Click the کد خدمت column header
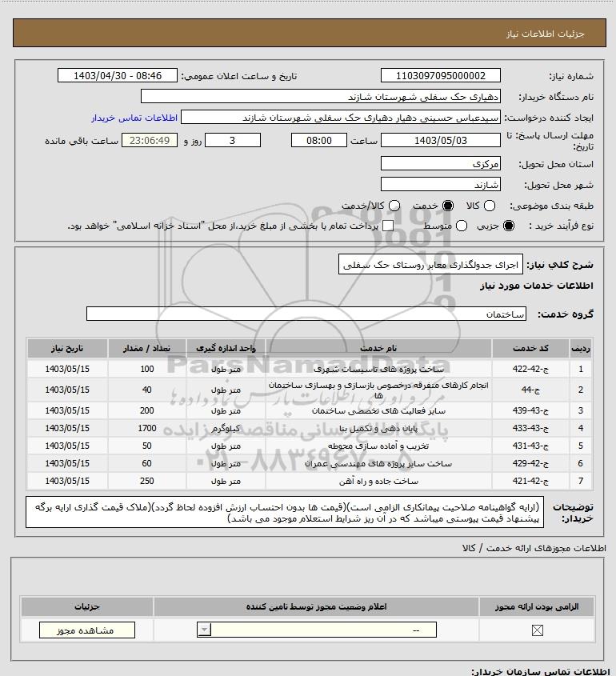 click(530, 348)
